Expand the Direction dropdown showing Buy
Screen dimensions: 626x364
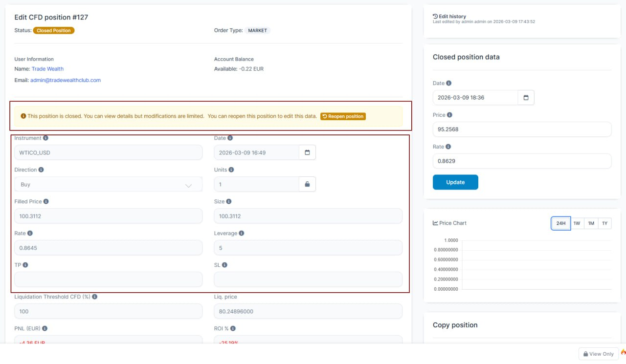[108, 184]
